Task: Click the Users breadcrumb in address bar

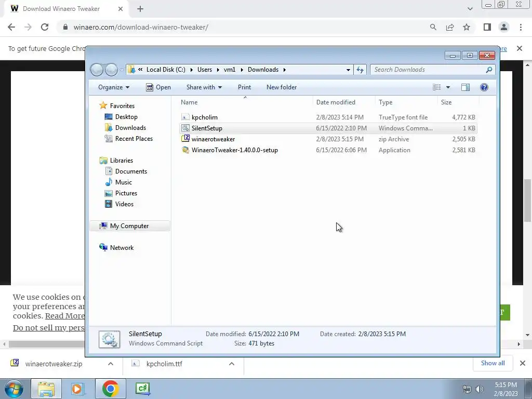Action: (x=205, y=70)
